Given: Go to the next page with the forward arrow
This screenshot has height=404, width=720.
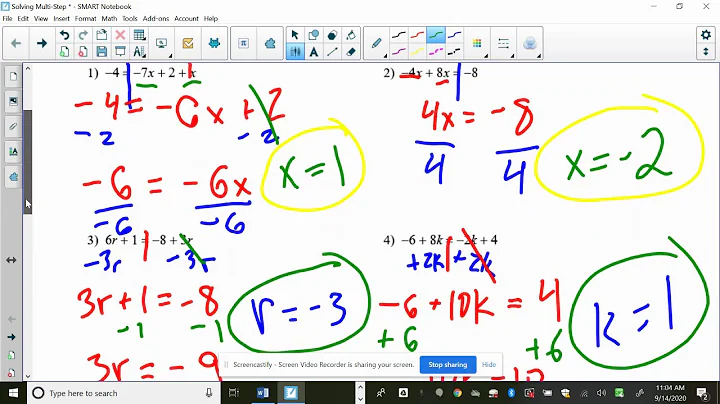Looking at the screenshot, I should 42,43.
